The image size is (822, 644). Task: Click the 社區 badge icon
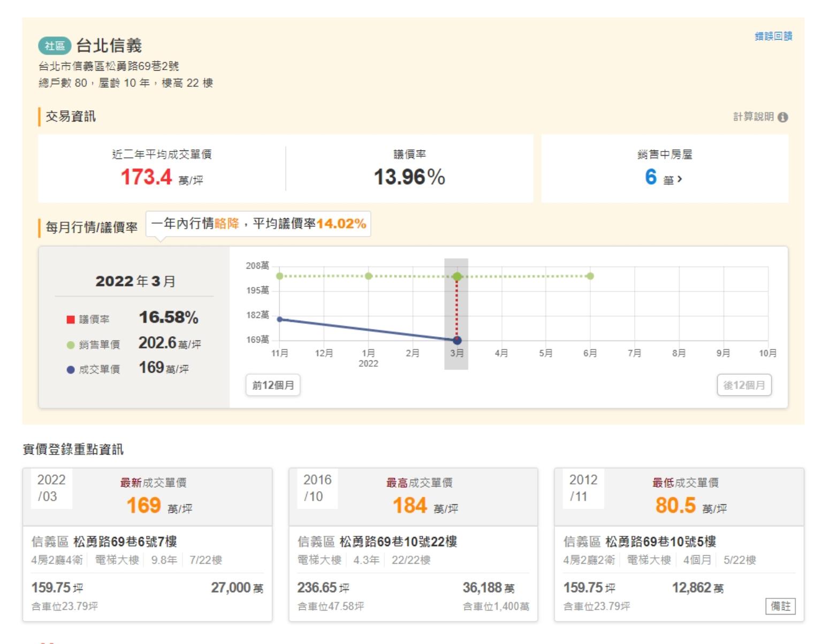tap(55, 46)
